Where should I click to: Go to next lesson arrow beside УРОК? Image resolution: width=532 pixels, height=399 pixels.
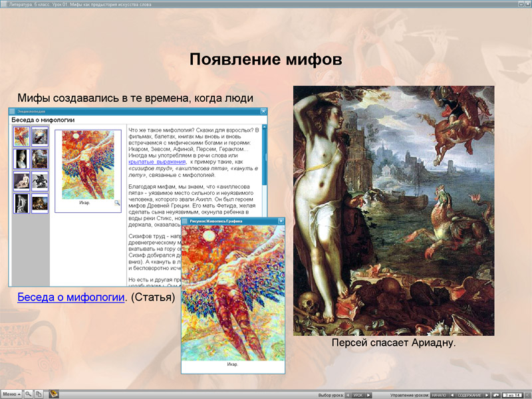click(368, 395)
